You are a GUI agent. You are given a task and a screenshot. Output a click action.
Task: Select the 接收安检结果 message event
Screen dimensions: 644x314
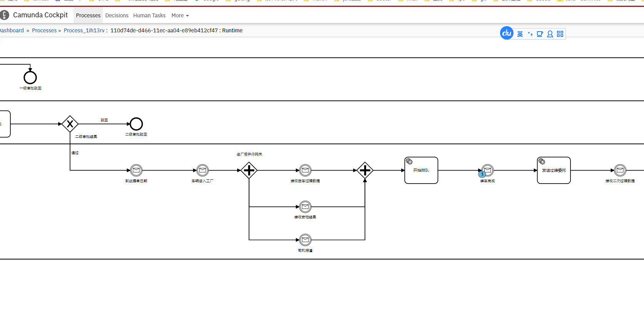pyautogui.click(x=305, y=207)
